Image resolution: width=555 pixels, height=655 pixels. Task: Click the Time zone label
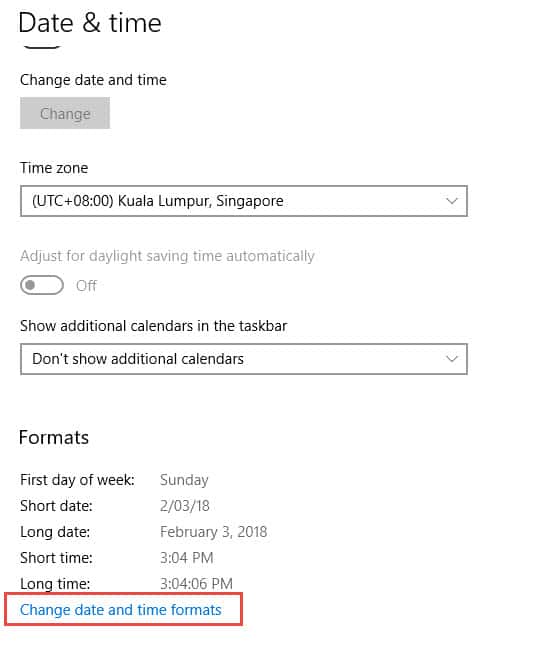tap(54, 168)
